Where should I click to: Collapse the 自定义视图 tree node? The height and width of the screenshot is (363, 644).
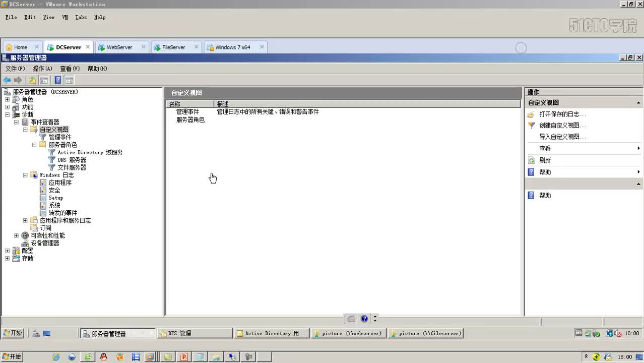25,130
